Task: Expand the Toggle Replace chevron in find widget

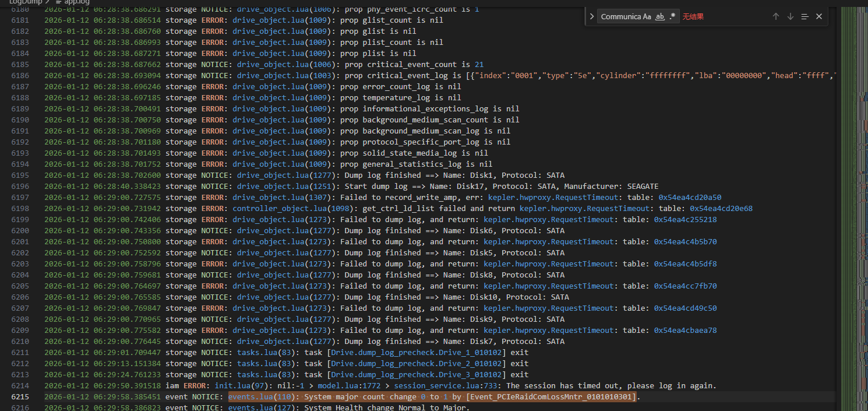Action: (x=592, y=16)
